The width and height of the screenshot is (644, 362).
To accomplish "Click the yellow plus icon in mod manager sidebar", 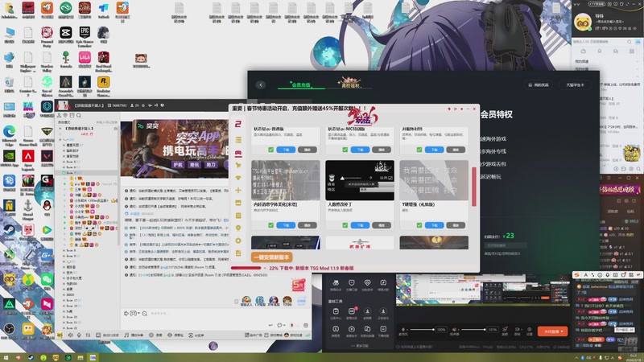I will click(x=238, y=191).
